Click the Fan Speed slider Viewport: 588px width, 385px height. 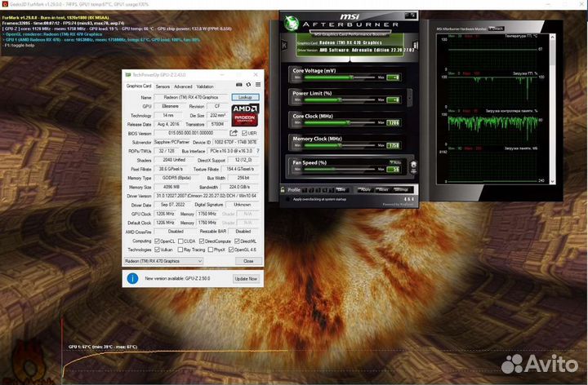(x=340, y=170)
